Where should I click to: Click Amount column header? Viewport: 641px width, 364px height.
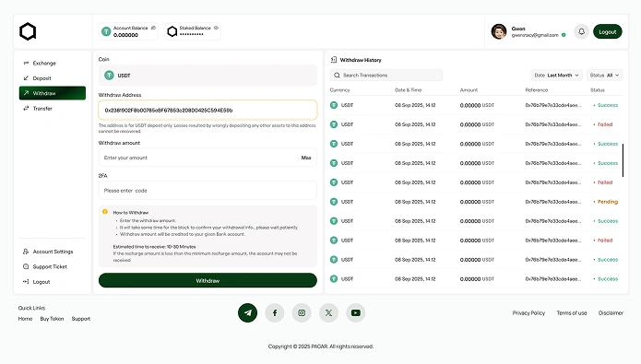[469, 90]
